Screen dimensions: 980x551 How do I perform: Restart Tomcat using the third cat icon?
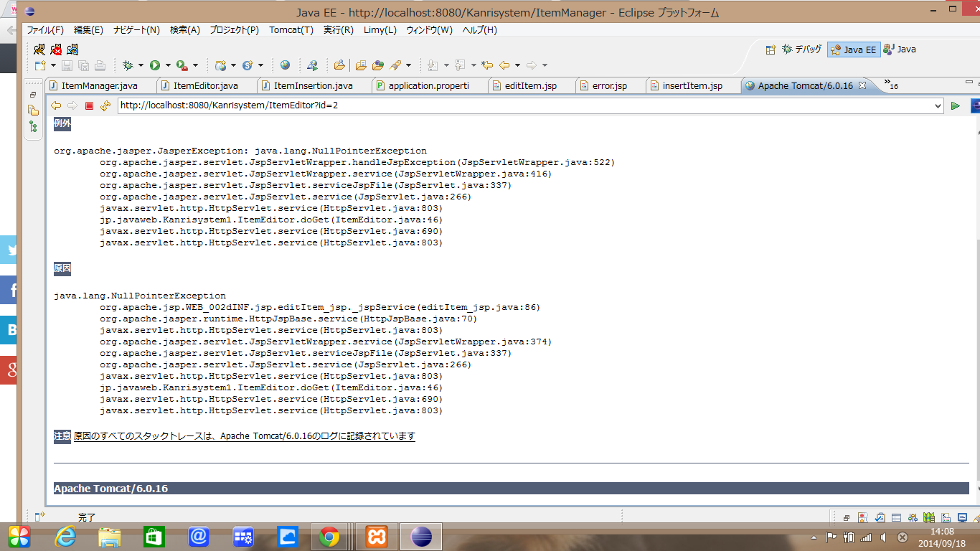tap(72, 50)
